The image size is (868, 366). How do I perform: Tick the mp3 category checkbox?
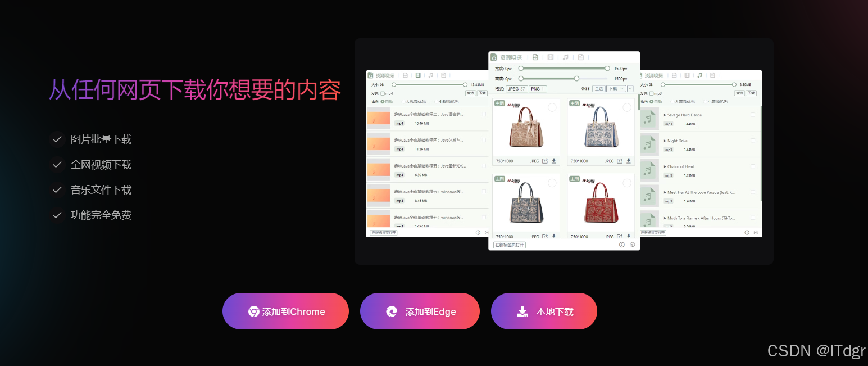[652, 93]
